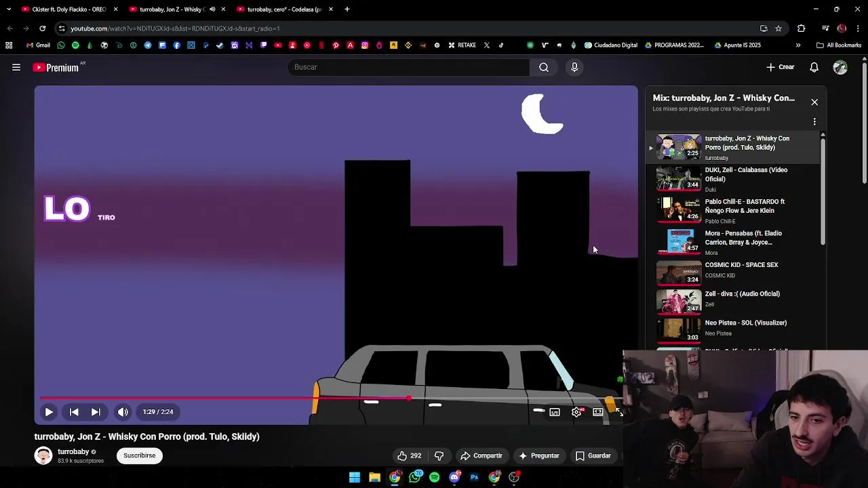The width and height of the screenshot is (868, 488).
Task: Like the video with 292 likes
Action: (409, 455)
